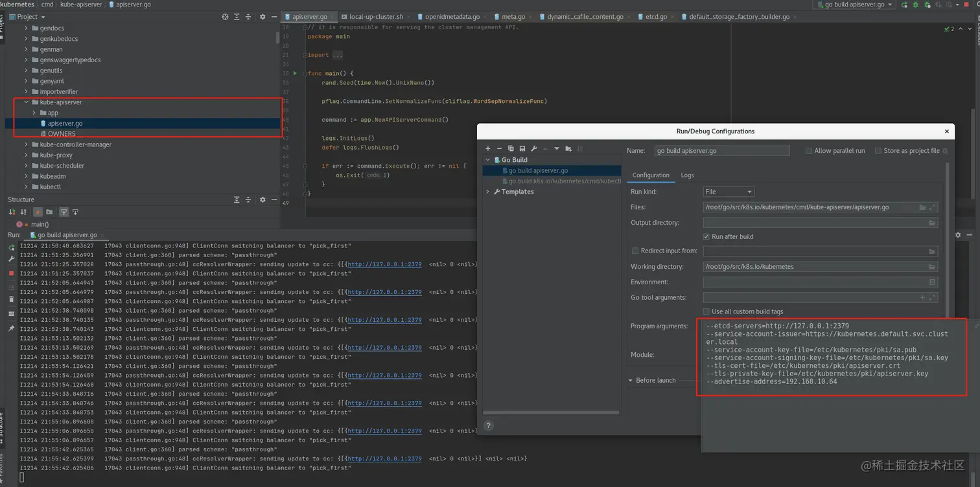The image size is (980, 487).
Task: Enable Allow parallel run checkbox
Action: [x=809, y=151]
